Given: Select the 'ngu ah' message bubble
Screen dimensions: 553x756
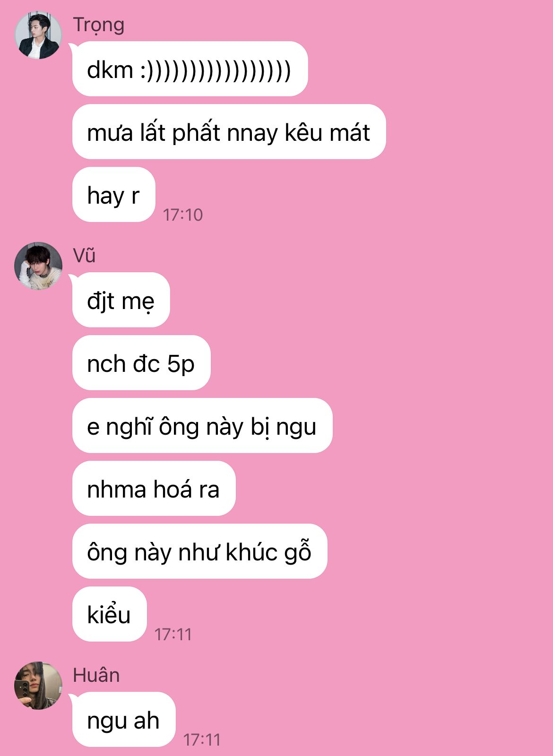Looking at the screenshot, I should point(124,720).
